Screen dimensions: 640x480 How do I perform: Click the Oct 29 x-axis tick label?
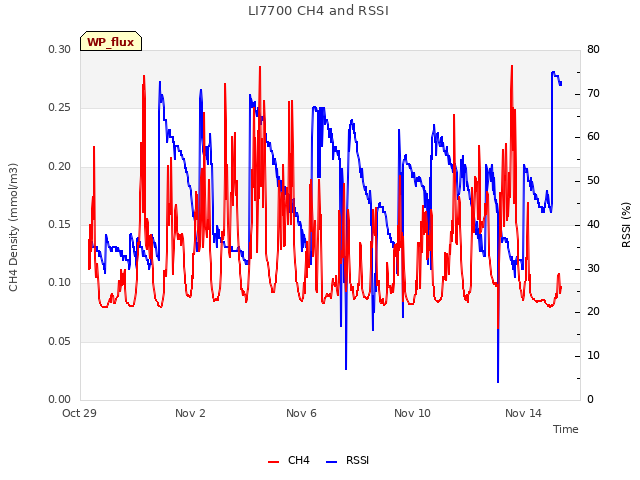point(79,413)
